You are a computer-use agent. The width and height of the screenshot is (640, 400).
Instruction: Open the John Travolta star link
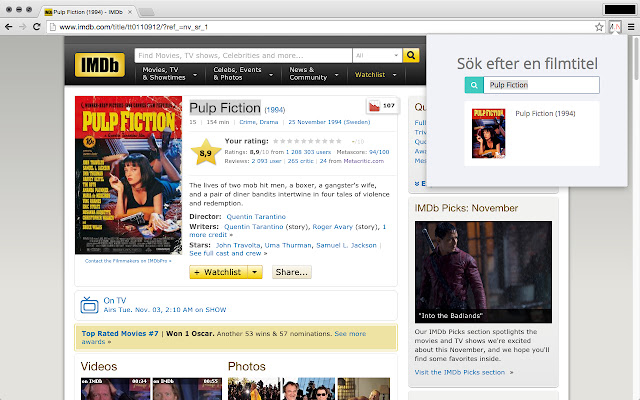tap(238, 245)
